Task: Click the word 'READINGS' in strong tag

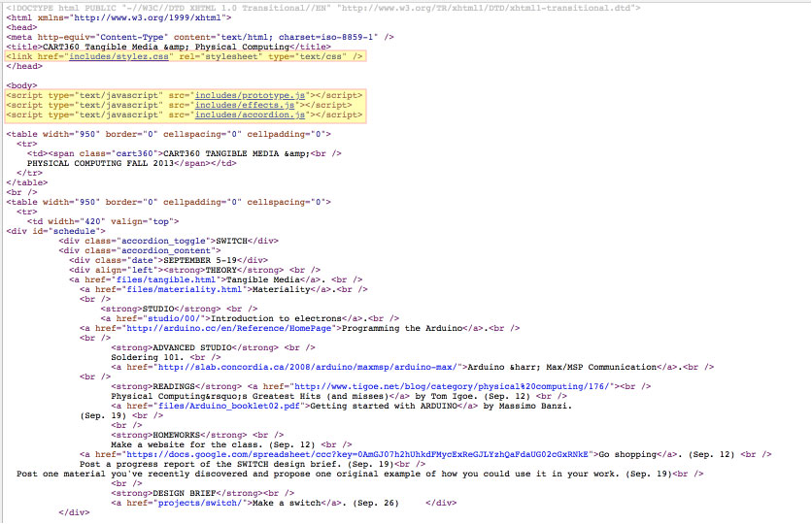Action: [x=174, y=386]
